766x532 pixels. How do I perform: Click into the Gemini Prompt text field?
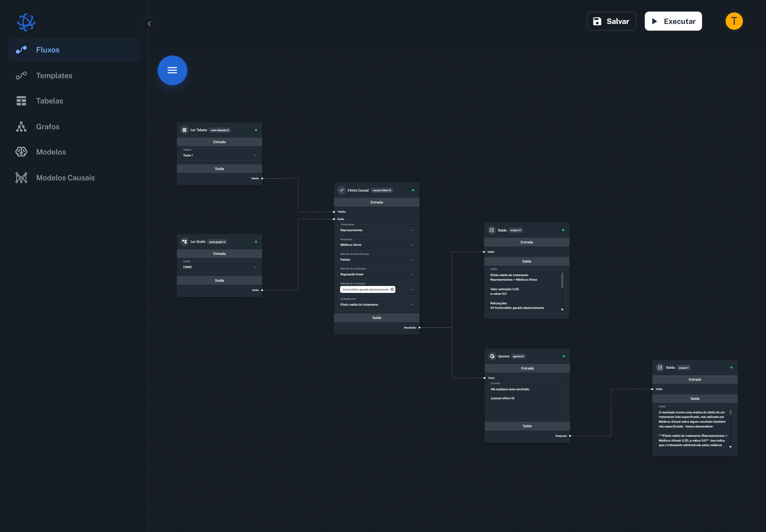click(x=527, y=401)
